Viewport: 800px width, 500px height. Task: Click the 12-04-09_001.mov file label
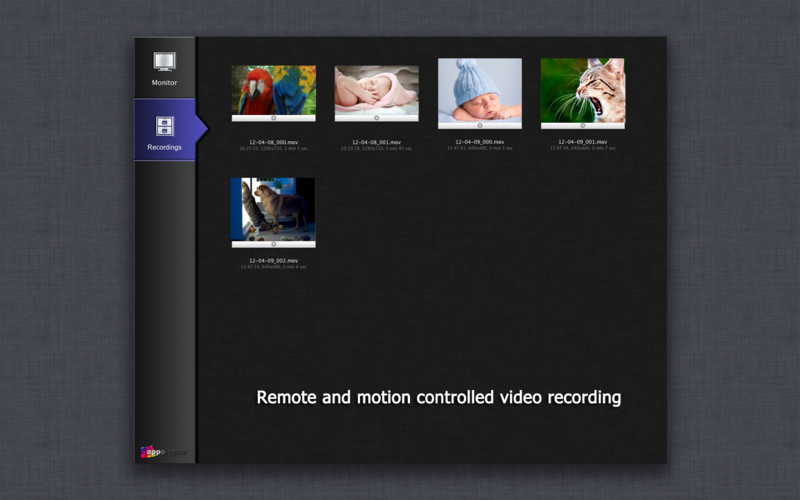[x=582, y=142]
